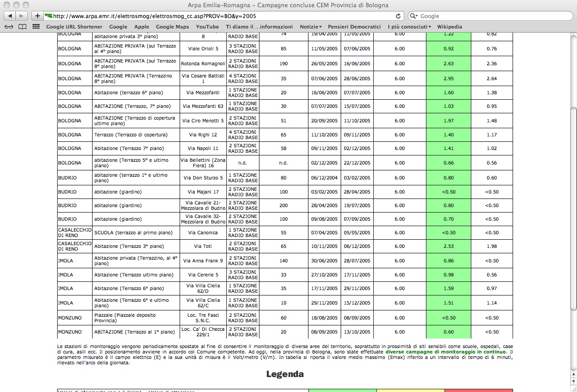Click the date 06/12/2004
Screen dimensions: 577x392
[x=324, y=178]
